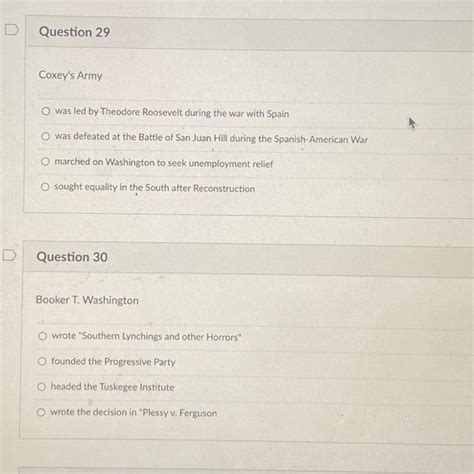Select radio for 'led by Theodore Roosevelt' answer
This screenshot has width=474, height=474.
point(46,111)
